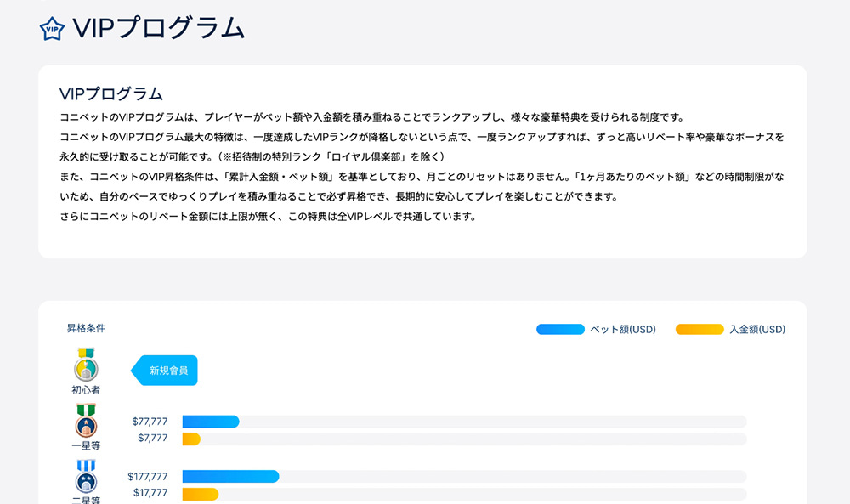The image size is (850, 504).
Task: Click the 入金額(USD) legend text
Action: (757, 330)
